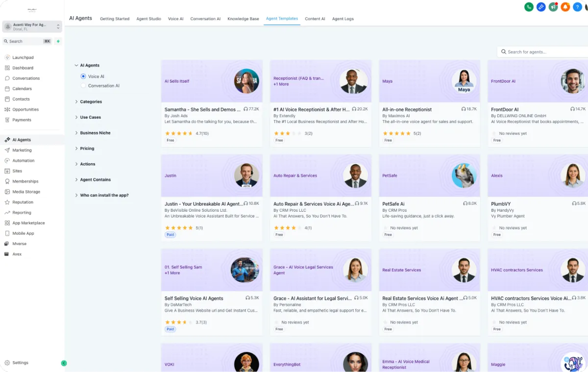
Task: Open the App Marketplace sidebar icon
Action: point(7,223)
